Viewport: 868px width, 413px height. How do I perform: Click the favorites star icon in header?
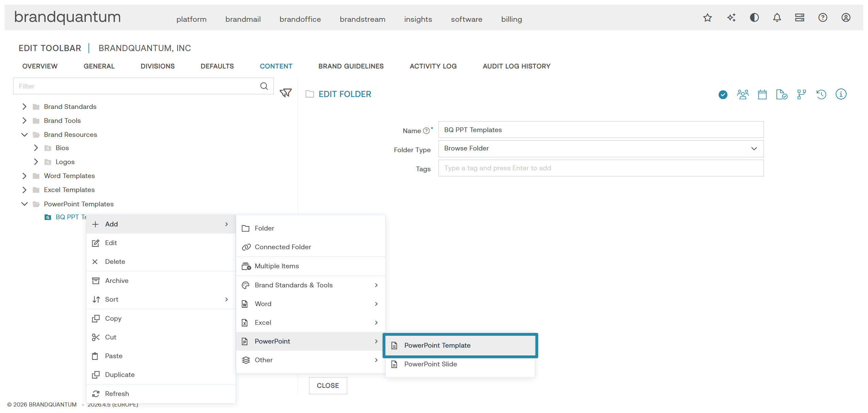(x=708, y=18)
